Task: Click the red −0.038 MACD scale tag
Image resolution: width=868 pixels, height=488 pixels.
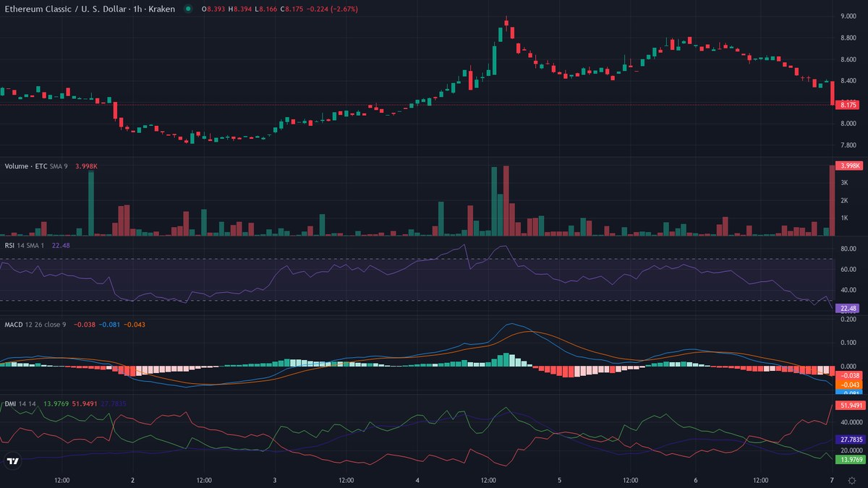Action: click(848, 375)
